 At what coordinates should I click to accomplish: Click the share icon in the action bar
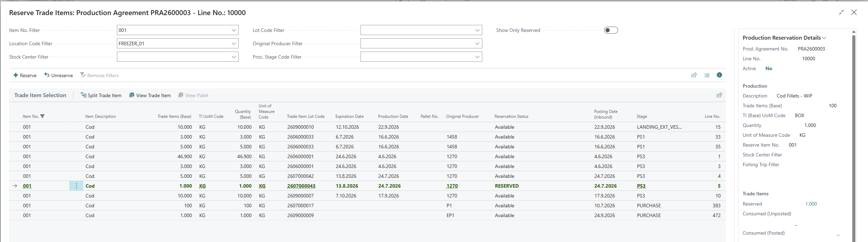[x=694, y=75]
